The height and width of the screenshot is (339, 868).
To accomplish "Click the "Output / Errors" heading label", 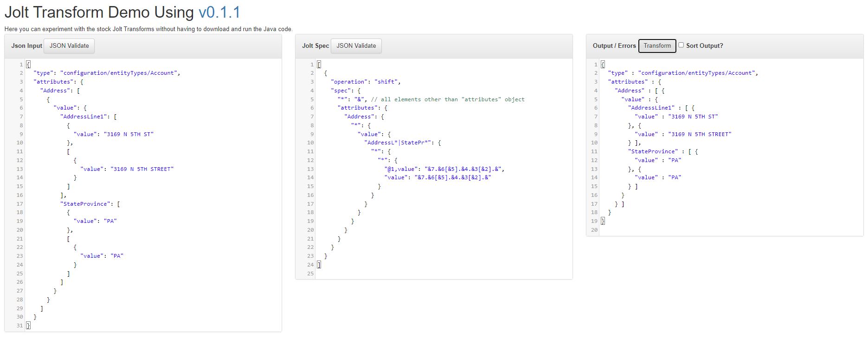I will pyautogui.click(x=614, y=46).
